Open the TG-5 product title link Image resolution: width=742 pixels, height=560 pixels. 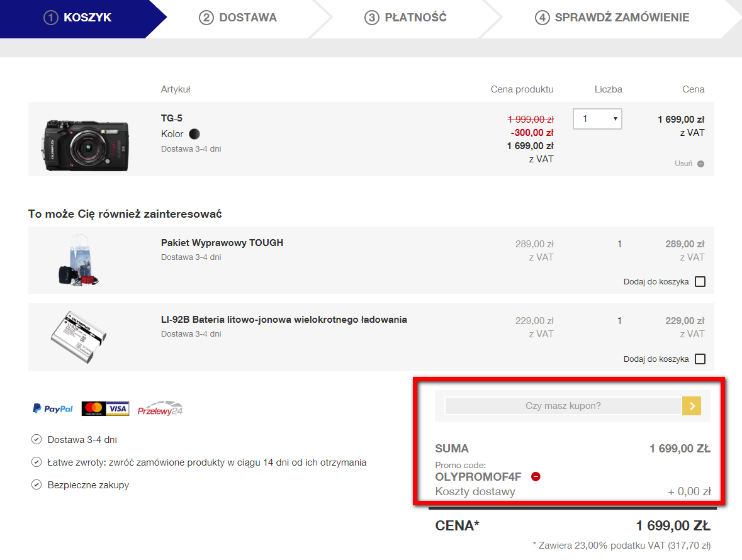(x=172, y=118)
